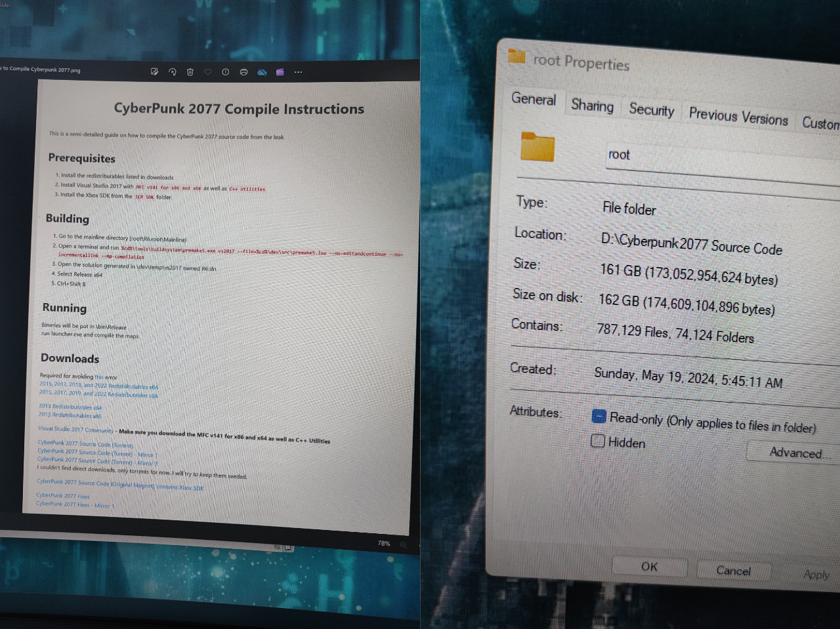Click the '787,129 Files, 74,124 Folders' value
This screenshot has width=840, height=629.
675,333
